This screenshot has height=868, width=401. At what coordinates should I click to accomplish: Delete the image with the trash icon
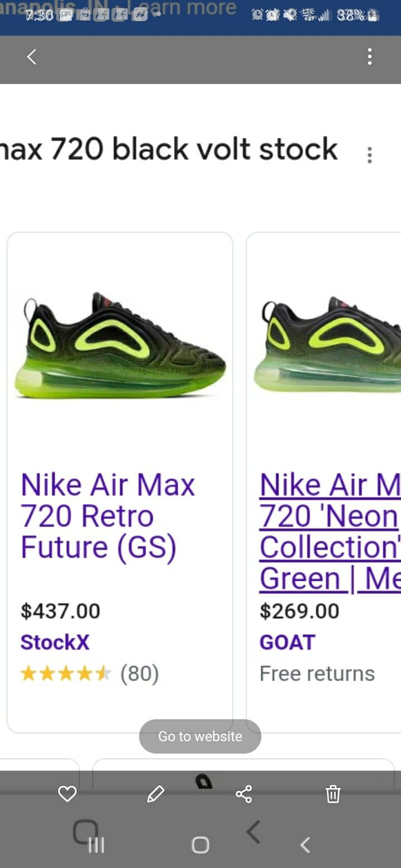tap(333, 794)
